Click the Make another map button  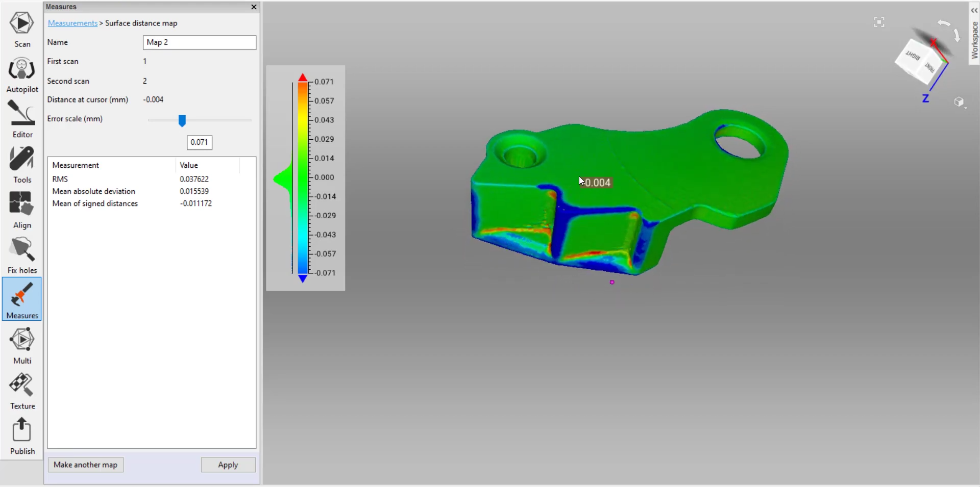[x=86, y=465]
